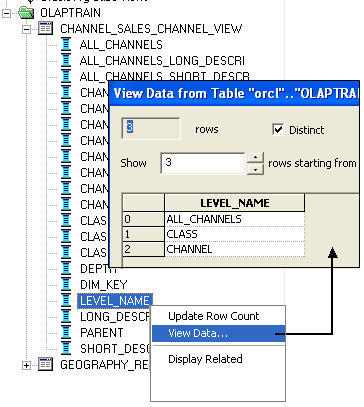Screen dimensions: 364x407
Task: Collapse the CHANNEL_SALES_CHANNEL_VIEW table node
Action: 26,29
